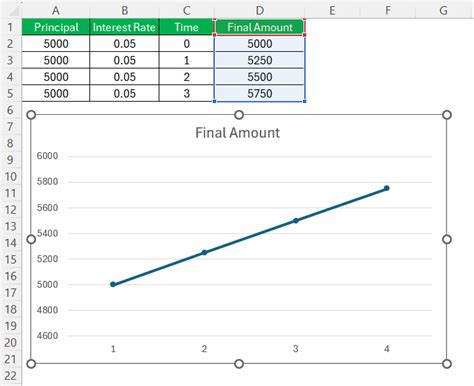The image size is (474, 386).
Task: Click the chart title Final Amount
Action: [x=237, y=133]
